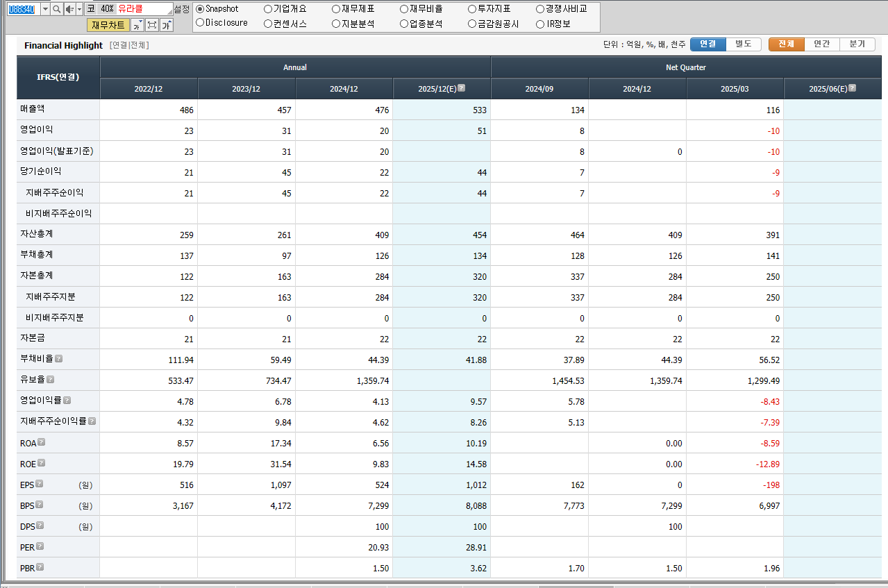Screen dimensions: 888x588
Task: Click the Financial Highlight title
Action: tap(63, 45)
